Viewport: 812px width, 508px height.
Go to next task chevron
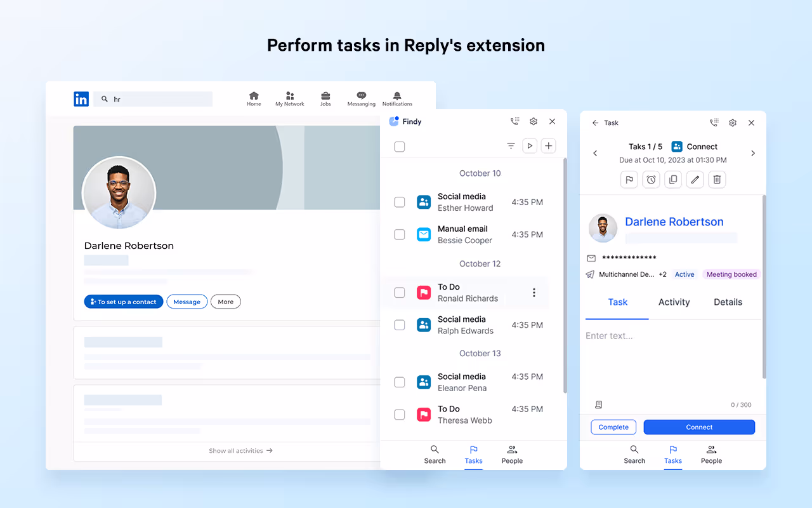(753, 153)
